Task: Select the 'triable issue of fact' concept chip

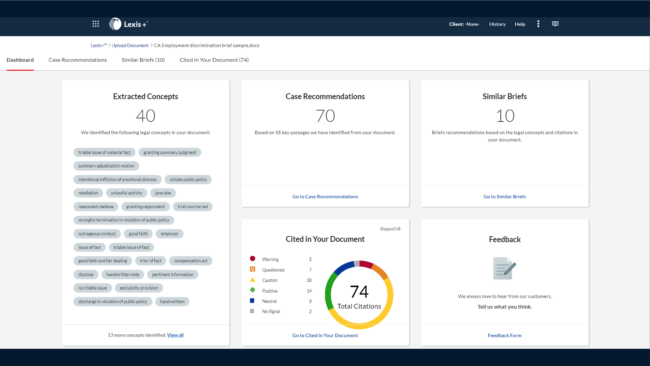Action: 131,247
